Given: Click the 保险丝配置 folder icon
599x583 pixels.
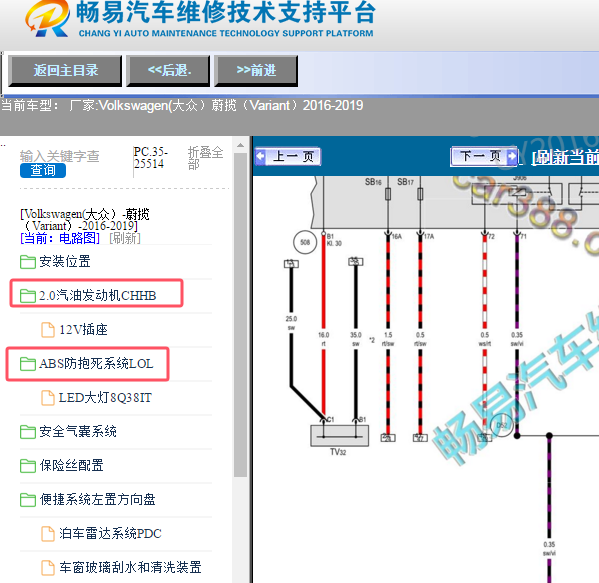Looking at the screenshot, I should point(28,466).
